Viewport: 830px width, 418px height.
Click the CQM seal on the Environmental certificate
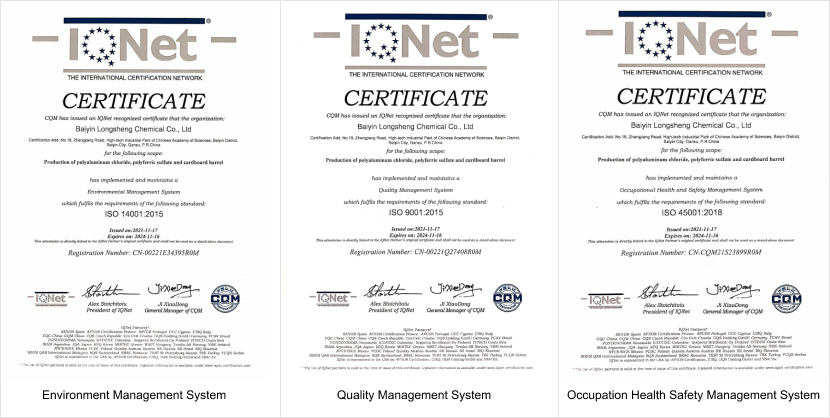(x=225, y=298)
